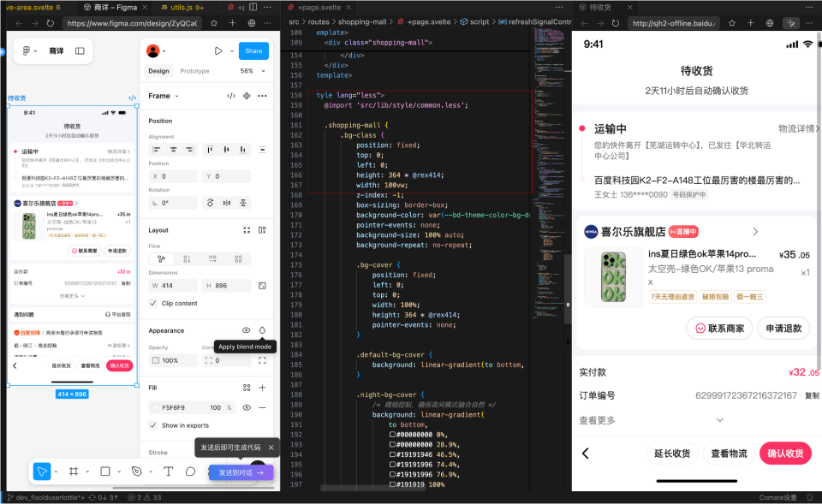Click the horizontal flip icon under Rotation

pos(227,203)
